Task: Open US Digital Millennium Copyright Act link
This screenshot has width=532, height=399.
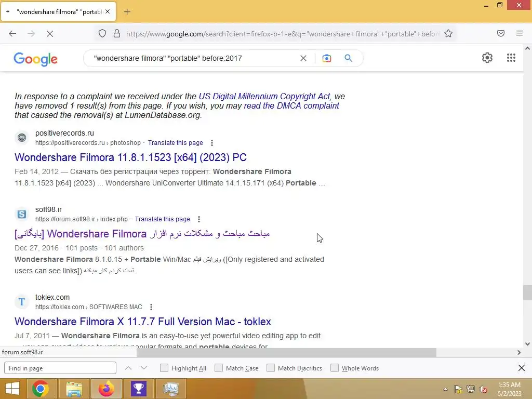Action: tap(264, 96)
